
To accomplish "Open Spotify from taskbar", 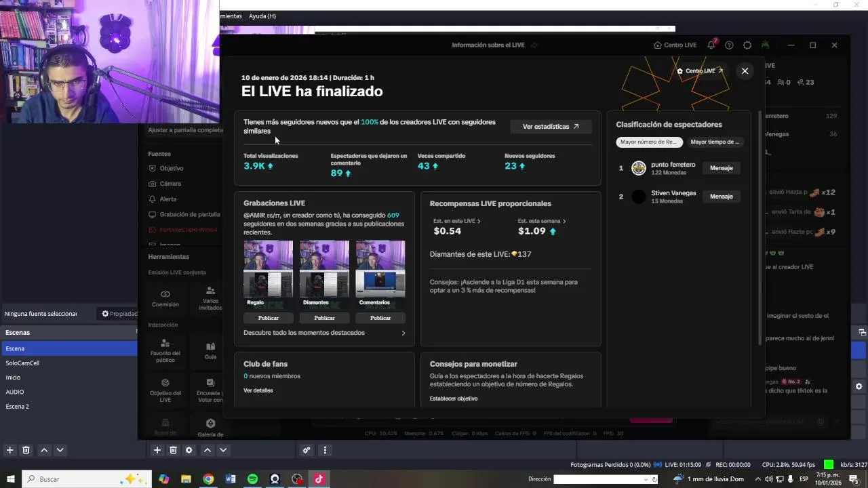I will [x=252, y=479].
